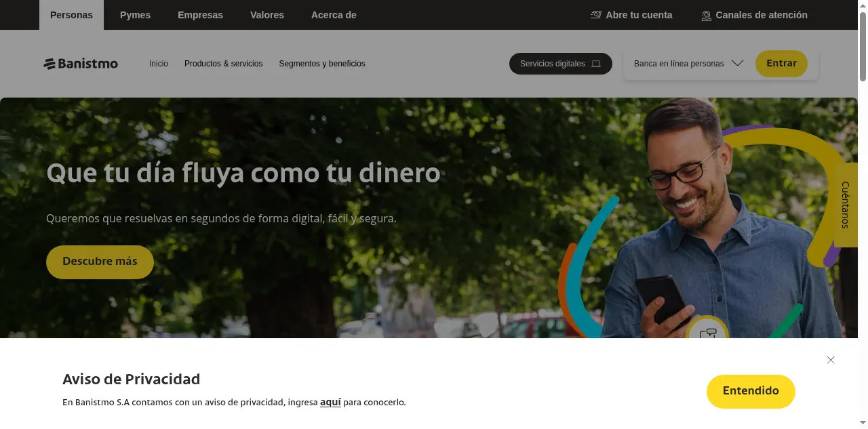Click the headset icon for Canales de atención
The width and height of the screenshot is (868, 429).
point(706,16)
